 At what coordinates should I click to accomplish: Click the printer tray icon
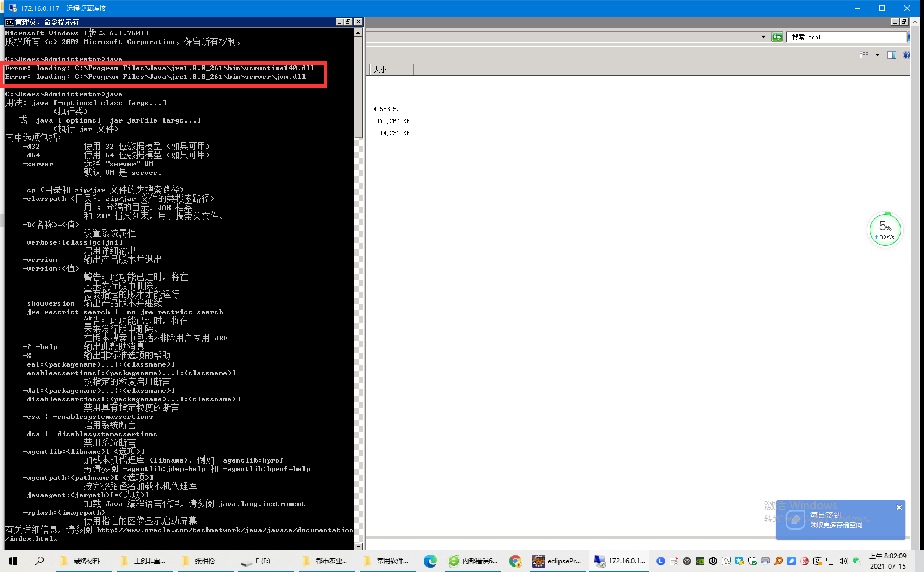pos(765,561)
